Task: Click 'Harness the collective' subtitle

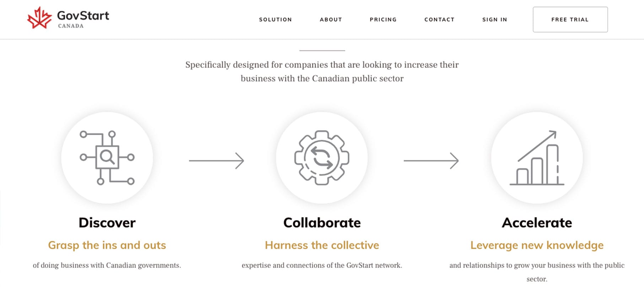Action: pyautogui.click(x=322, y=245)
